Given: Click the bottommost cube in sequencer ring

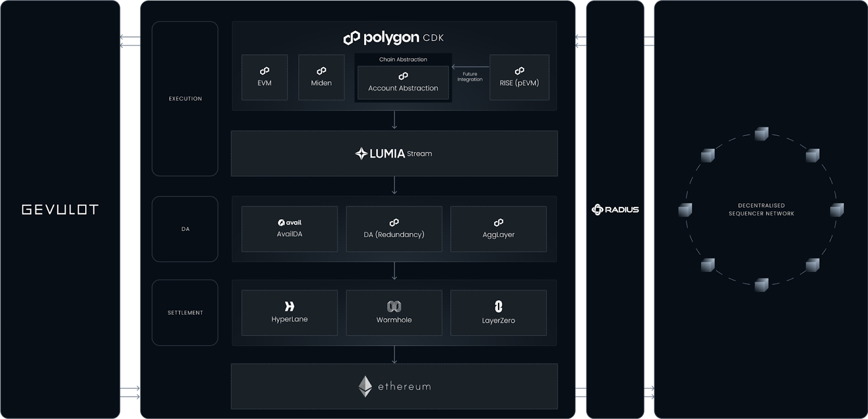Looking at the screenshot, I should pyautogui.click(x=762, y=285).
